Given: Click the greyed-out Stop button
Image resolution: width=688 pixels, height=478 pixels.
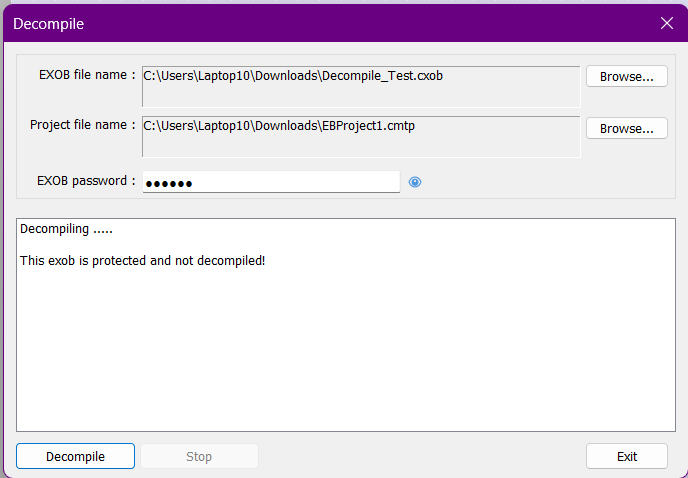Looking at the screenshot, I should point(199,456).
